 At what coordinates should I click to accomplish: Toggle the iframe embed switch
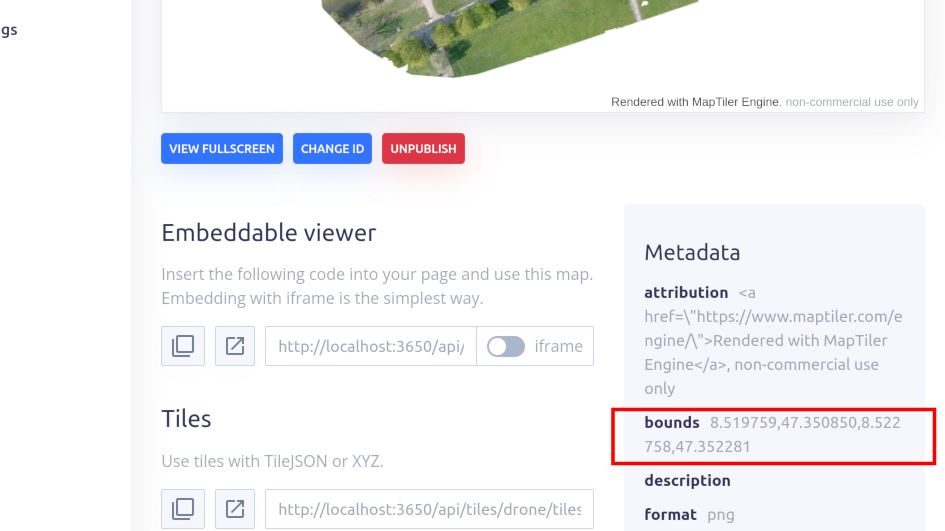point(506,346)
